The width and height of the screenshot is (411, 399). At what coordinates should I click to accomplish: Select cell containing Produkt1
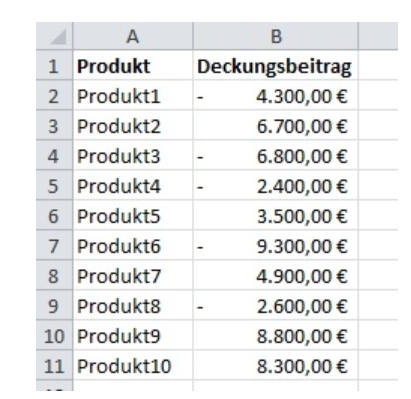(x=133, y=95)
